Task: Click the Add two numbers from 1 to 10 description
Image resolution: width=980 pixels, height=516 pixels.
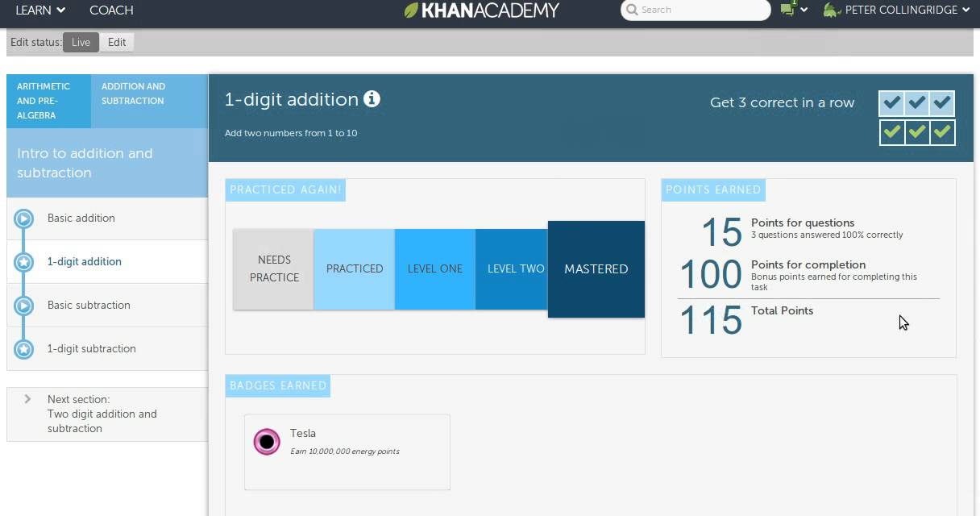Action: [291, 133]
